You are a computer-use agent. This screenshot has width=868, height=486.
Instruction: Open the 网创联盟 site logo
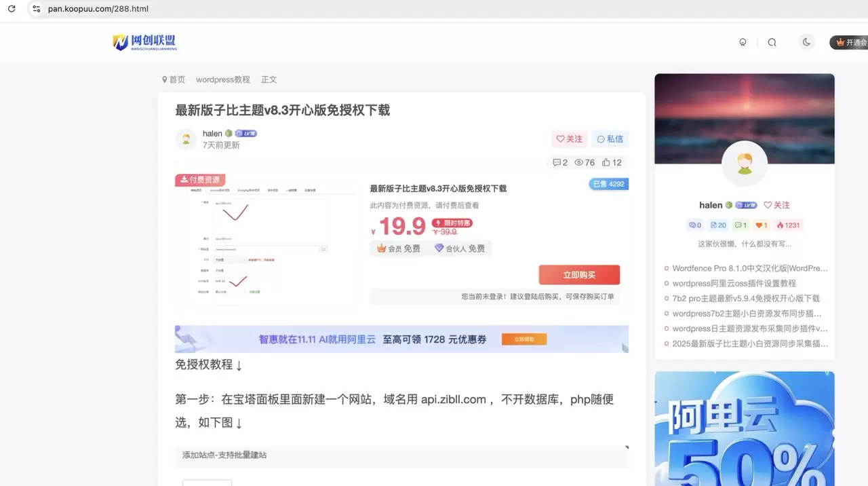[144, 42]
